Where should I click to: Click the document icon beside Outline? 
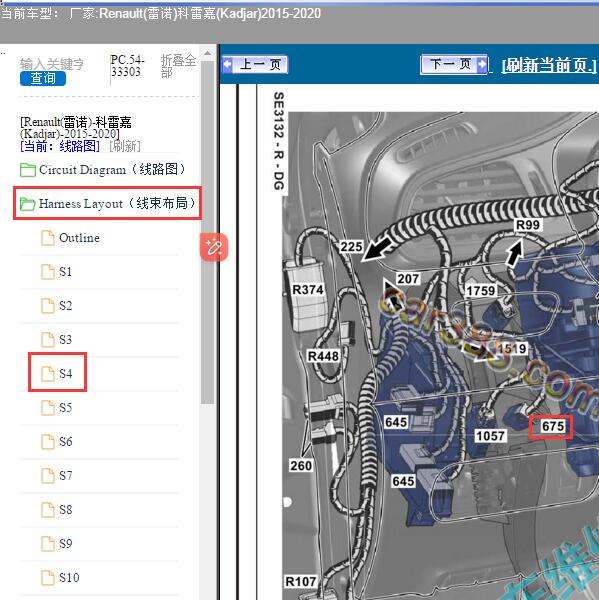(x=48, y=238)
